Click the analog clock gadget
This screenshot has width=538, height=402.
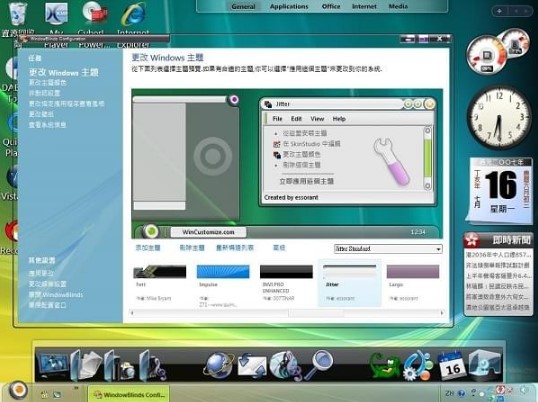500,117
